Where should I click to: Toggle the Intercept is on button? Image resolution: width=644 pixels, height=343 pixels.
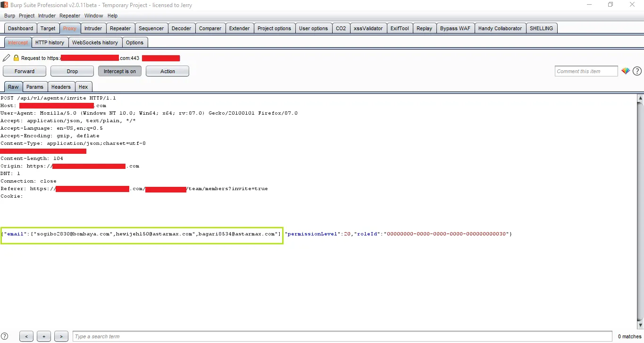click(x=120, y=71)
